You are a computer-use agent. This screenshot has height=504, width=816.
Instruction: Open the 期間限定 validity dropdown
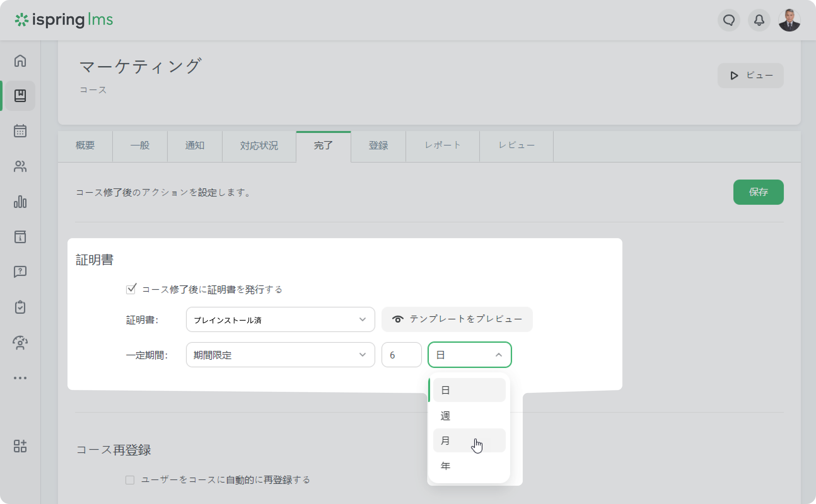(280, 355)
